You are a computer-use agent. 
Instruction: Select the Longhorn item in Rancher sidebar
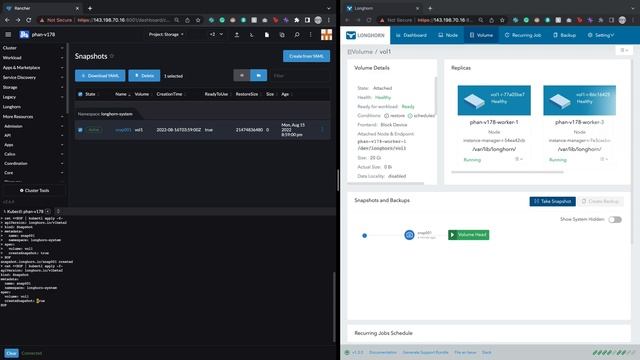12,107
